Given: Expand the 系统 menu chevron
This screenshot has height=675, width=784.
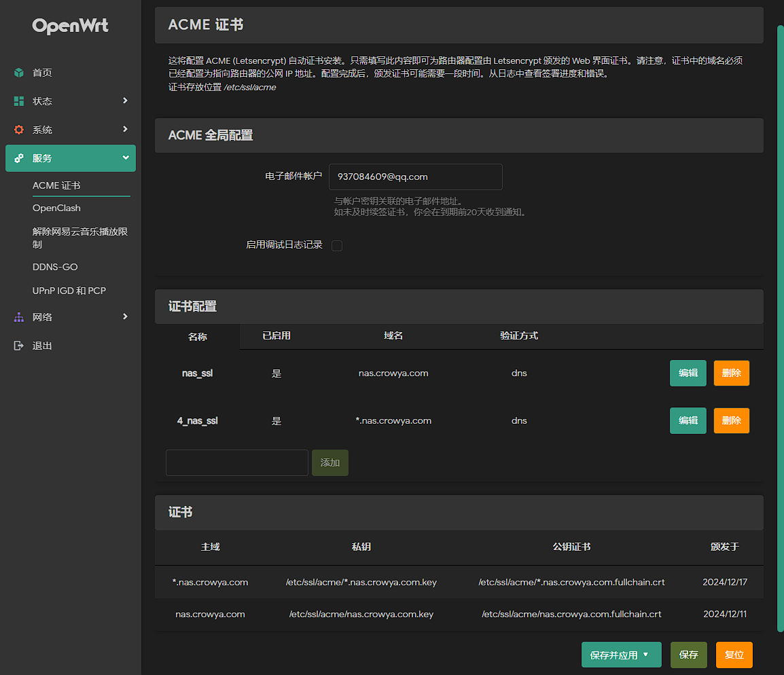Looking at the screenshot, I should click(125, 129).
